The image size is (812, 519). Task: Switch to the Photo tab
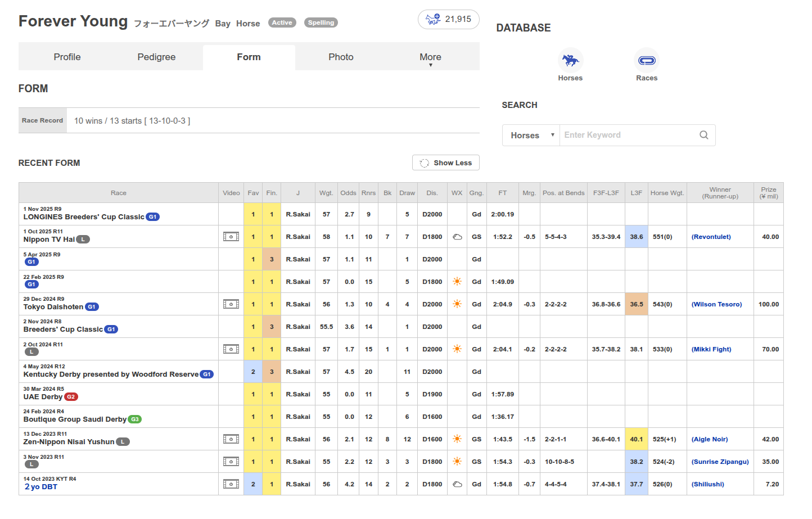pos(341,57)
